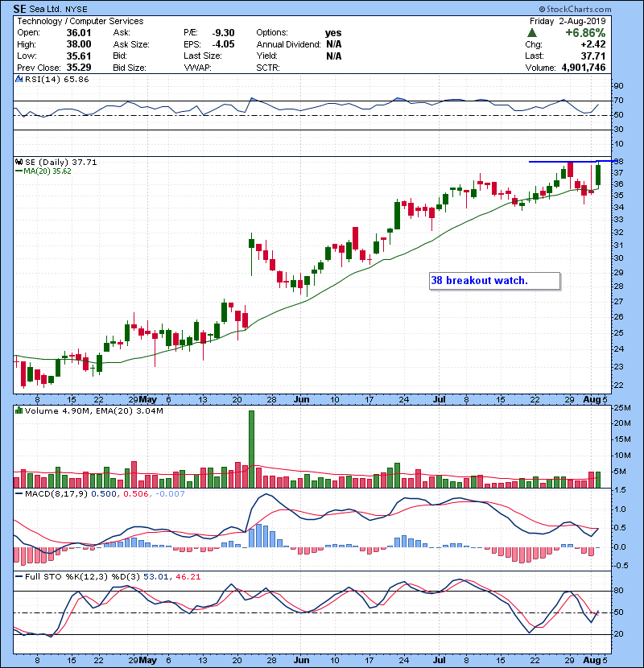This screenshot has height=668, width=644.
Task: Click the 'Aug' label on price chart axis
Action: point(592,400)
